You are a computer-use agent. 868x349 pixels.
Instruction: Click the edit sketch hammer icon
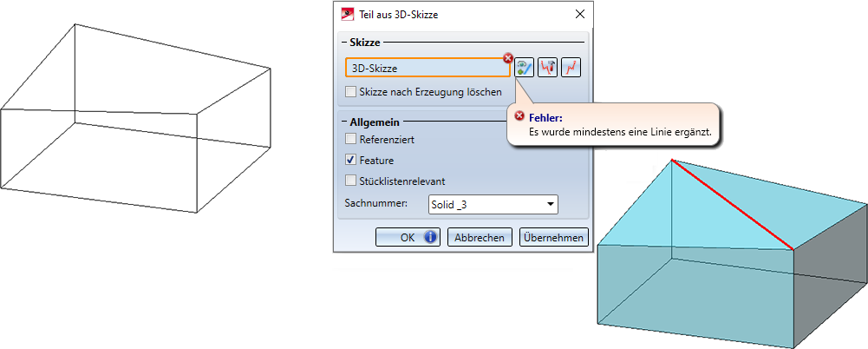click(x=547, y=68)
